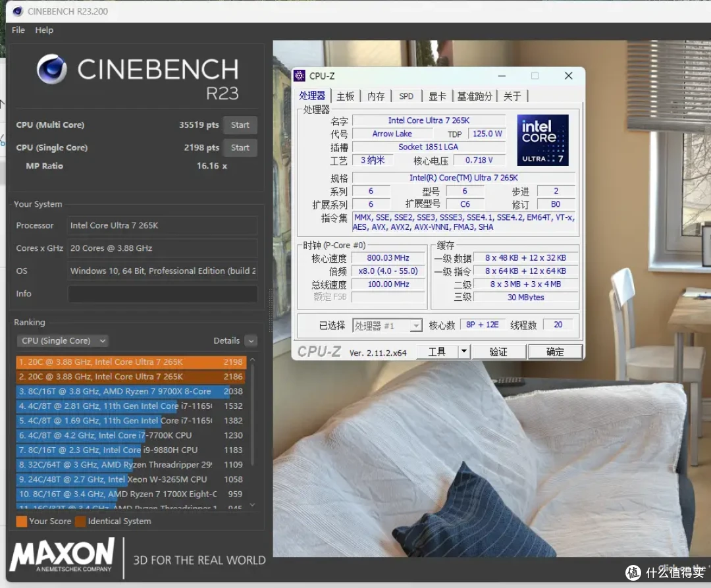Image resolution: width=711 pixels, height=588 pixels.
Task: Click the Cinebench logo icon in title bar
Action: [18, 11]
